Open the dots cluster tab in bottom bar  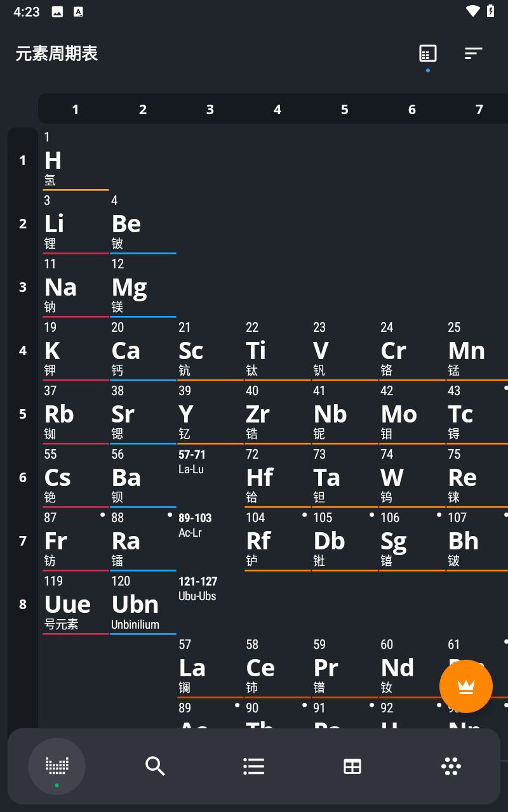pos(451,766)
